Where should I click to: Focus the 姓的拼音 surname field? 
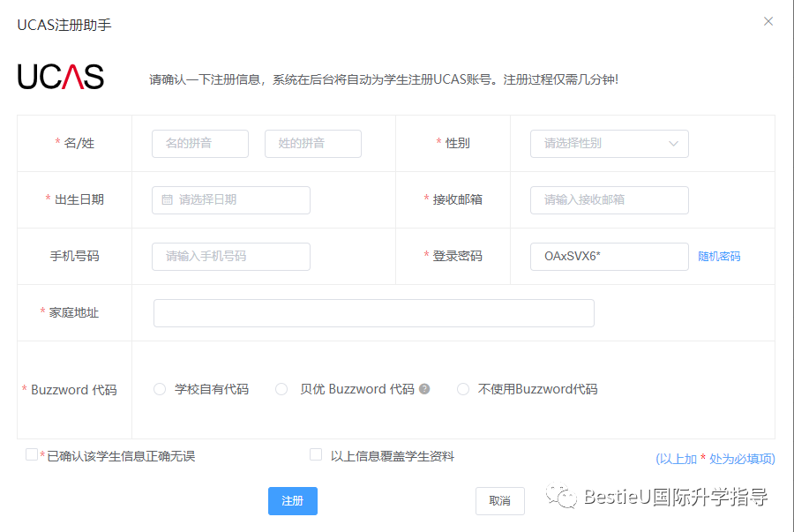(313, 144)
